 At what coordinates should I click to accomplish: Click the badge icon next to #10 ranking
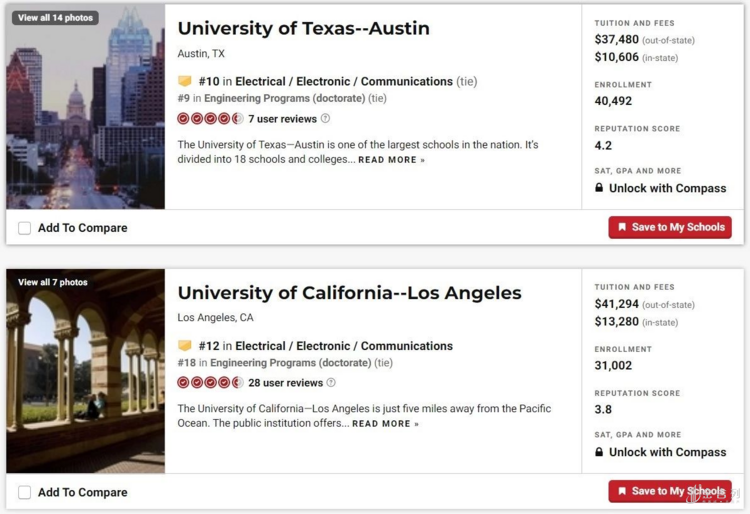tap(184, 81)
